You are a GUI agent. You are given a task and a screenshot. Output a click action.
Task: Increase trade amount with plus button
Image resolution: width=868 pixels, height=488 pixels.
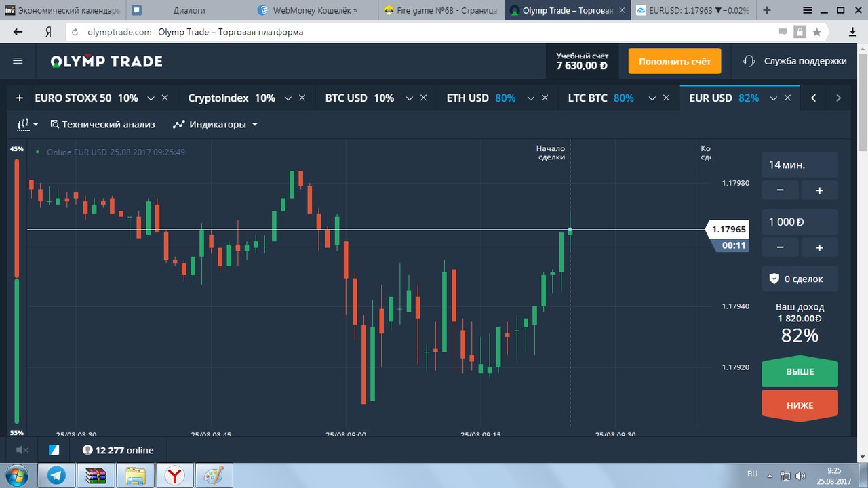pyautogui.click(x=819, y=247)
